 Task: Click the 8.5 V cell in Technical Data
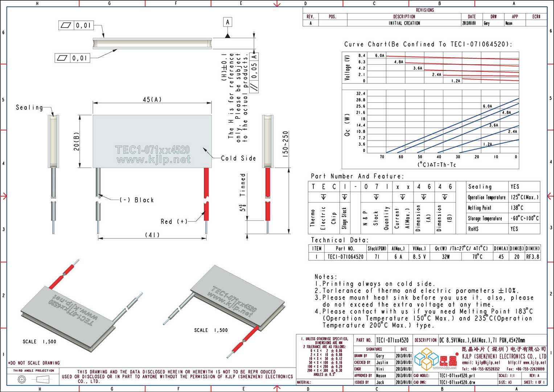pyautogui.click(x=419, y=256)
